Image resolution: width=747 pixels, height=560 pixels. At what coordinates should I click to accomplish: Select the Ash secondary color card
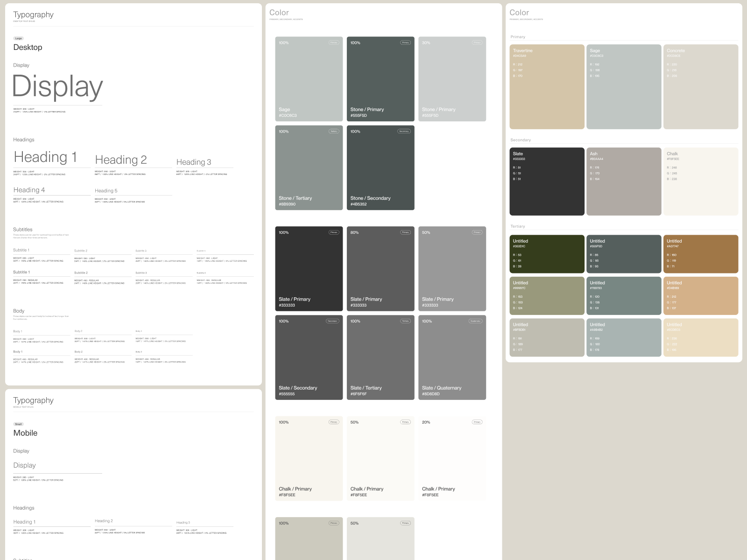[x=623, y=182]
